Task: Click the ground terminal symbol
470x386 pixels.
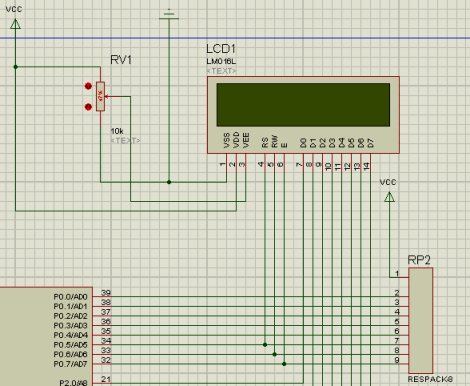Action: tap(169, 16)
